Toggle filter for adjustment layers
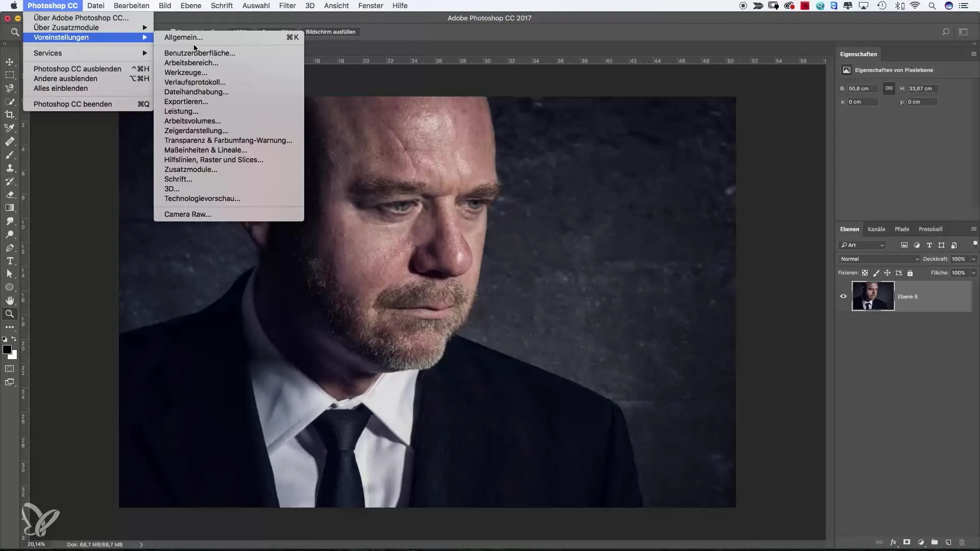980x551 pixels. pyautogui.click(x=917, y=245)
